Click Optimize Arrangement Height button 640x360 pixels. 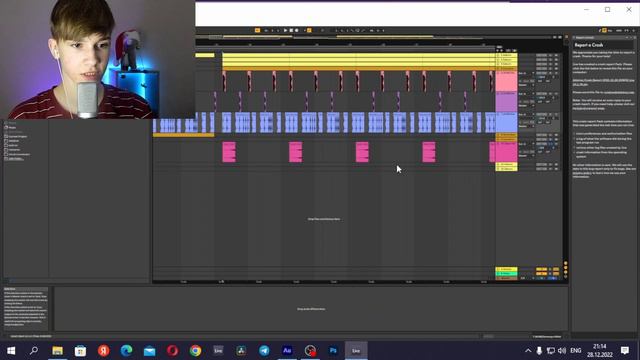point(555,37)
